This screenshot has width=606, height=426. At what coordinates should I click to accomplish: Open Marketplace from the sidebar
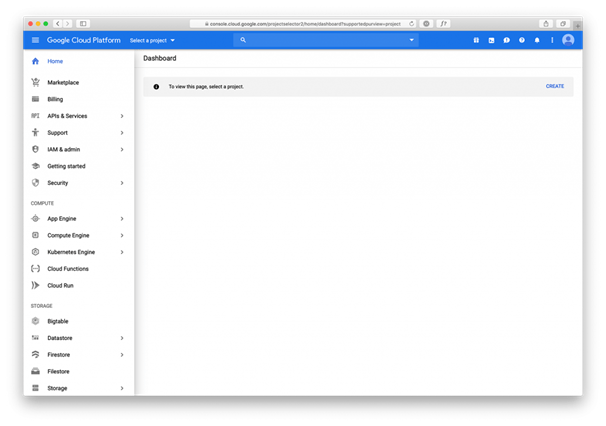[x=63, y=82]
